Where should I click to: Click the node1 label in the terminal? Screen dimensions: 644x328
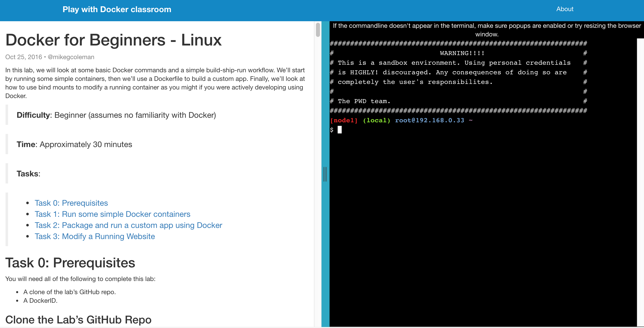tap(344, 120)
